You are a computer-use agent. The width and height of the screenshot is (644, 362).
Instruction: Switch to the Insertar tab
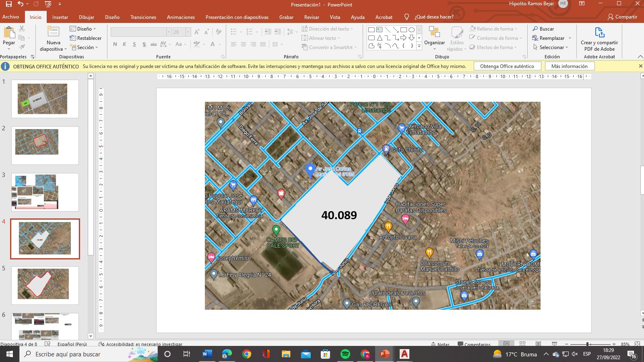click(x=60, y=17)
